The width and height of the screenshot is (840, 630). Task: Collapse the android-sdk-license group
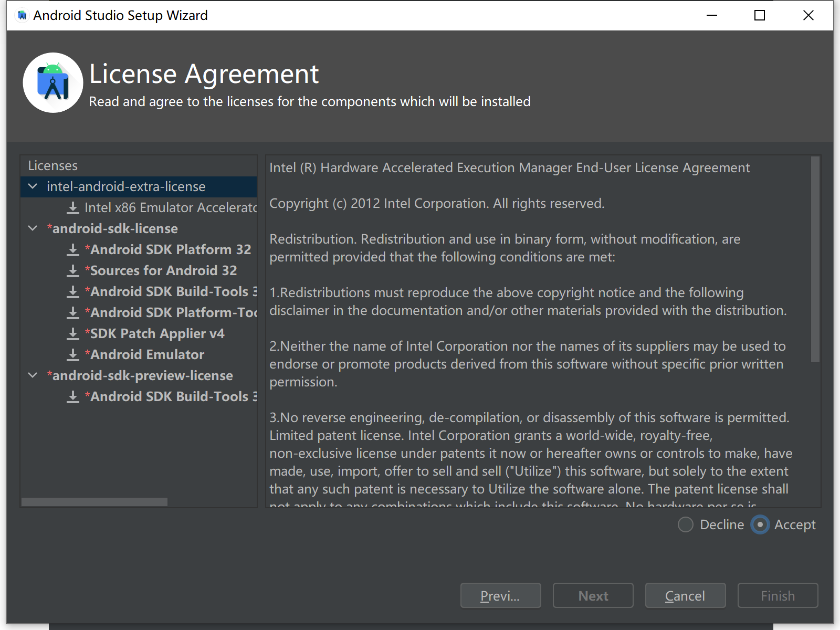coord(33,228)
